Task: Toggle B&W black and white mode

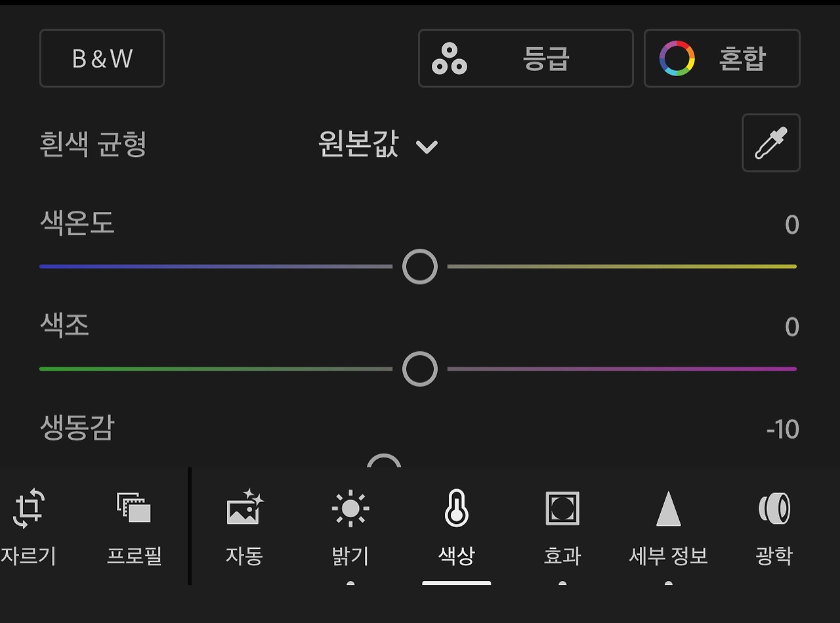Action: [x=102, y=58]
